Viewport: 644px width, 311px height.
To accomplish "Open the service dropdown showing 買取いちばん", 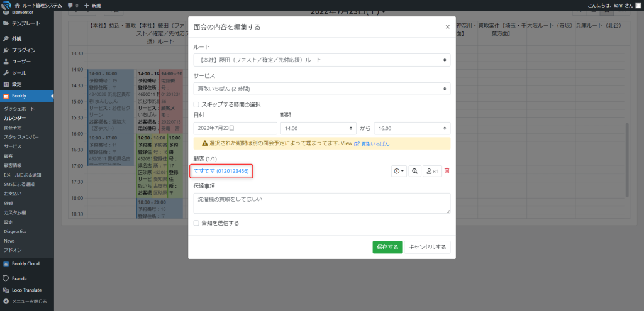I will pos(321,88).
